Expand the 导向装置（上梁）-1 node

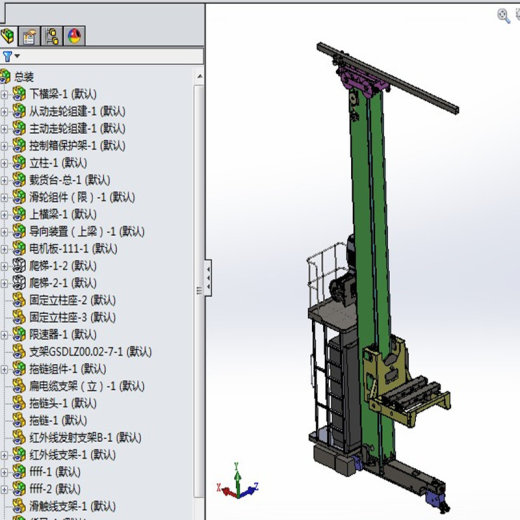point(4,232)
